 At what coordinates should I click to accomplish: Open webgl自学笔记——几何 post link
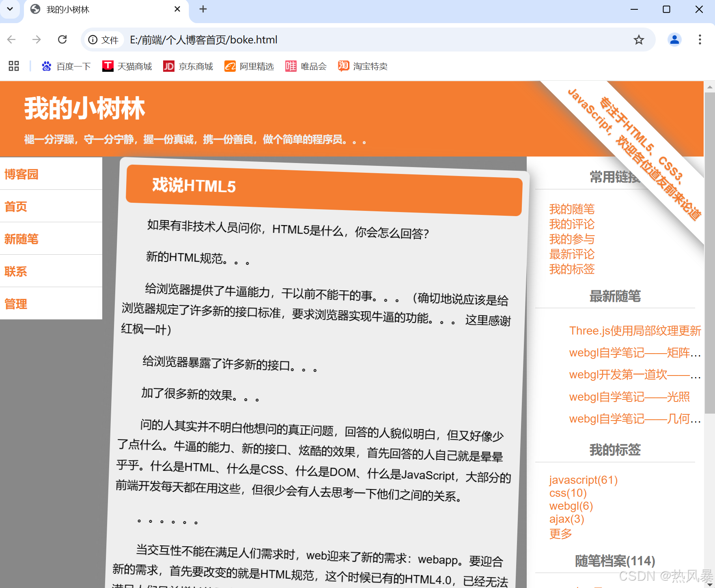tap(635, 418)
